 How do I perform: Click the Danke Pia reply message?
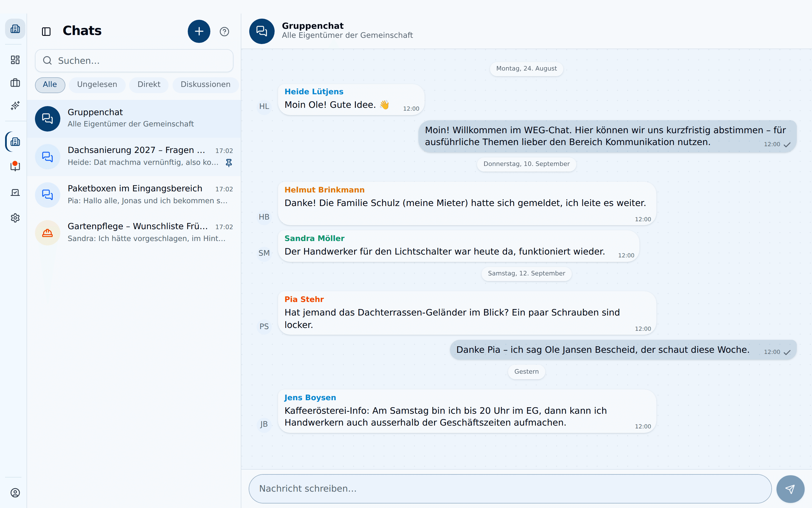click(623, 350)
